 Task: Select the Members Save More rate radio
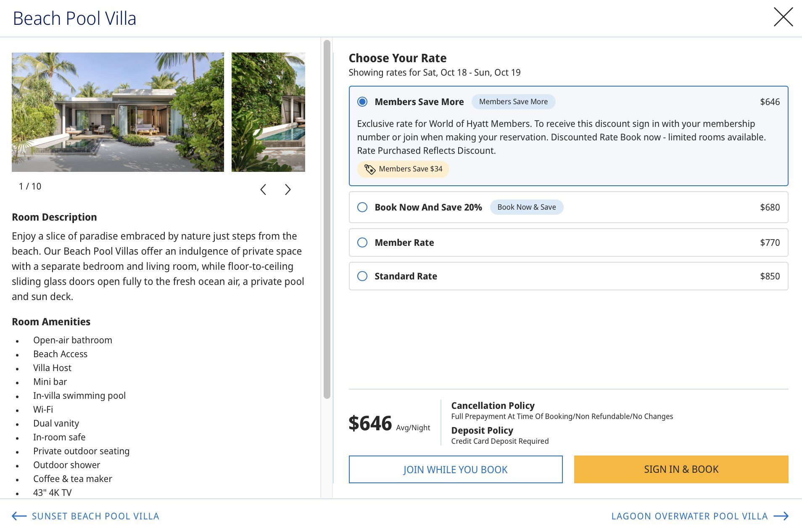(x=362, y=102)
